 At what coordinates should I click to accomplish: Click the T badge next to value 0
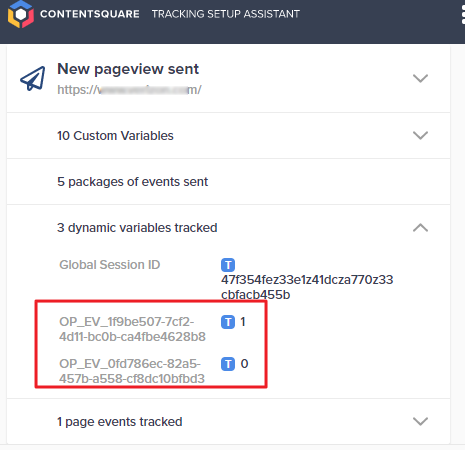(x=228, y=364)
